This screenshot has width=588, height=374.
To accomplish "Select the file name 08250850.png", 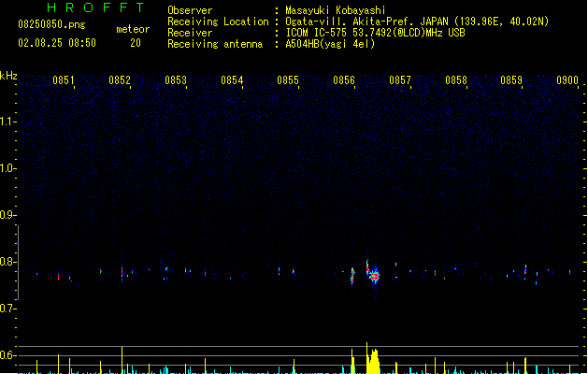I will pyautogui.click(x=51, y=24).
